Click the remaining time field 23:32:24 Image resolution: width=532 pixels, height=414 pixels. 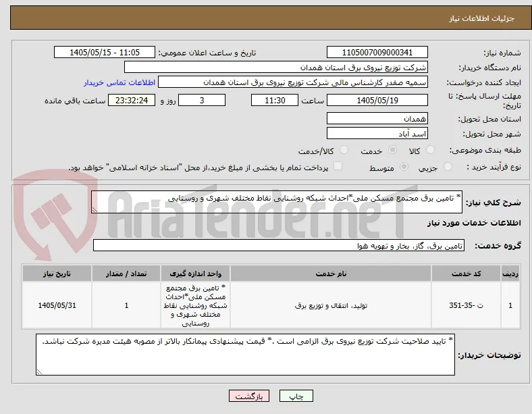[132, 100]
